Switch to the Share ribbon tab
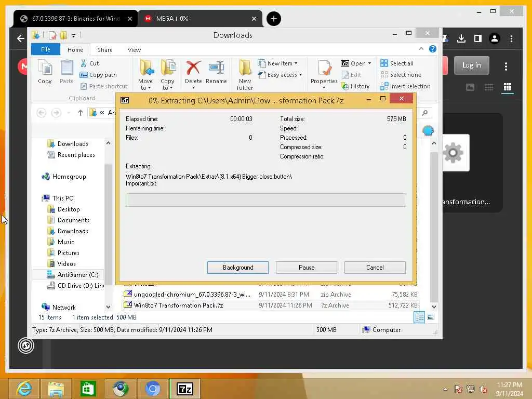The image size is (532, 399). 105,50
